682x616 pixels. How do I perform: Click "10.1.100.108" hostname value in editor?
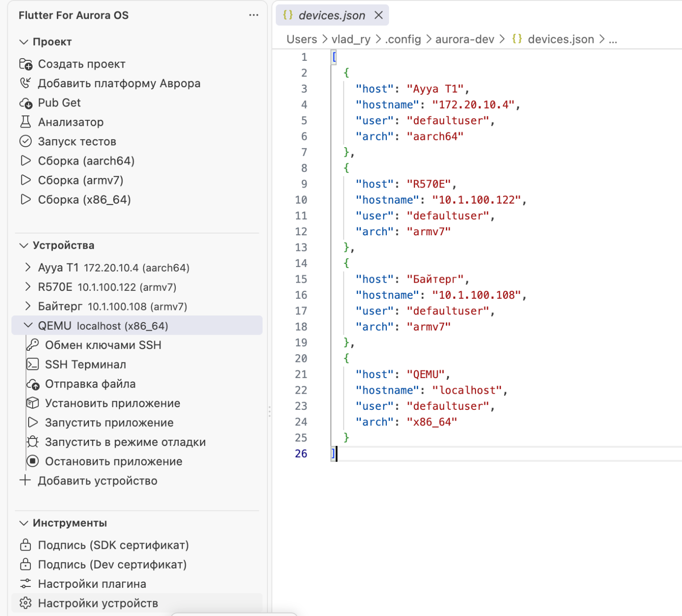[x=476, y=295]
